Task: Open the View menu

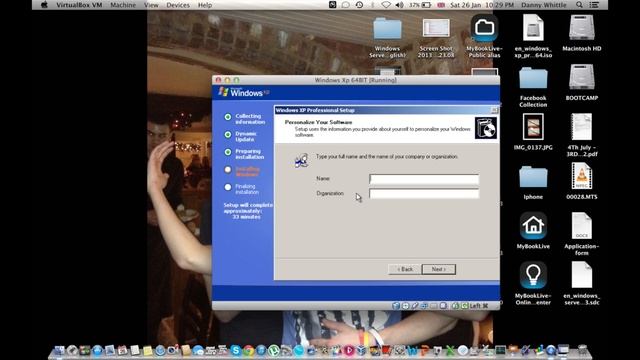Action: point(151,5)
